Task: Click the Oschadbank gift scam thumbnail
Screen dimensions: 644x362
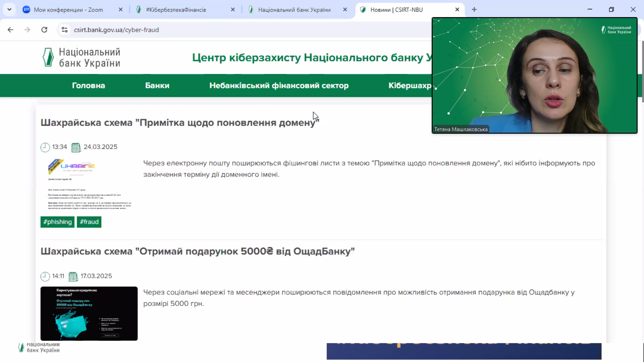Action: coord(89,313)
